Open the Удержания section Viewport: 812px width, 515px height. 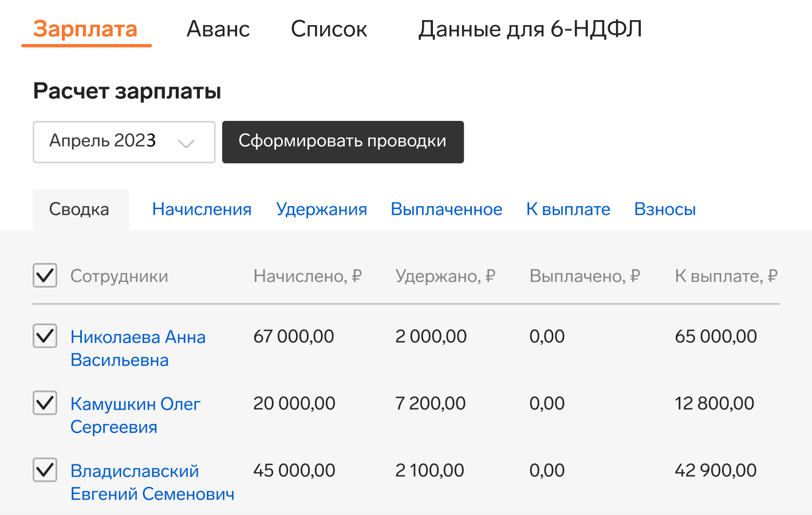(x=321, y=210)
